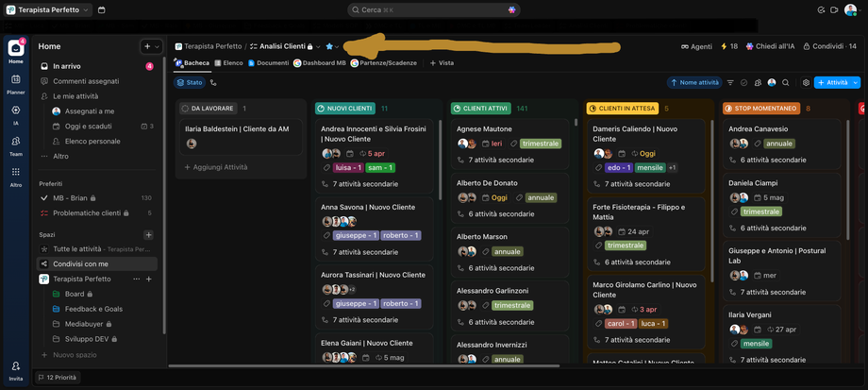Click the assignee avatar on Ilaria Baldestein card

(192, 144)
